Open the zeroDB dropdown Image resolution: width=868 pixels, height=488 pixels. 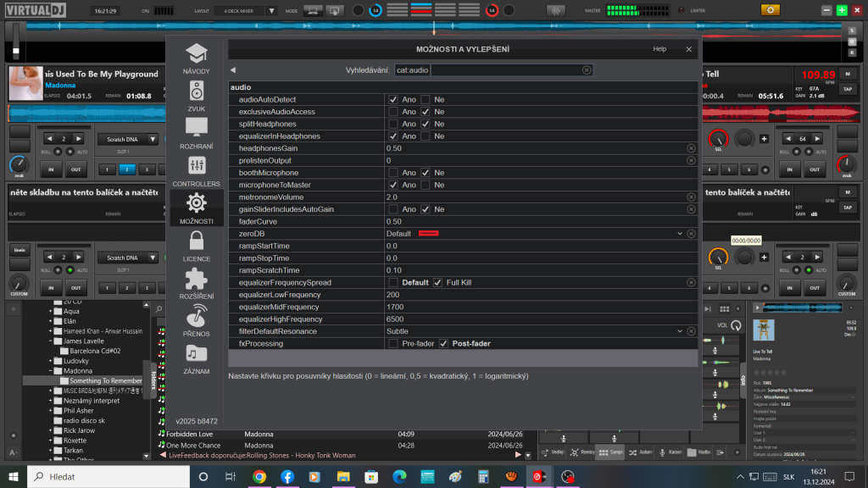pyautogui.click(x=679, y=234)
